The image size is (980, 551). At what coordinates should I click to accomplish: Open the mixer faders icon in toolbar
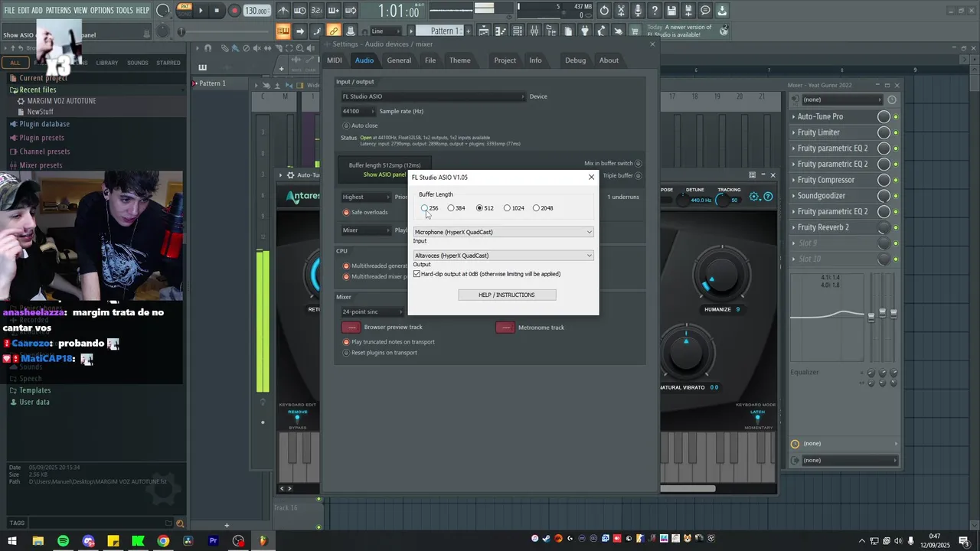(x=534, y=31)
